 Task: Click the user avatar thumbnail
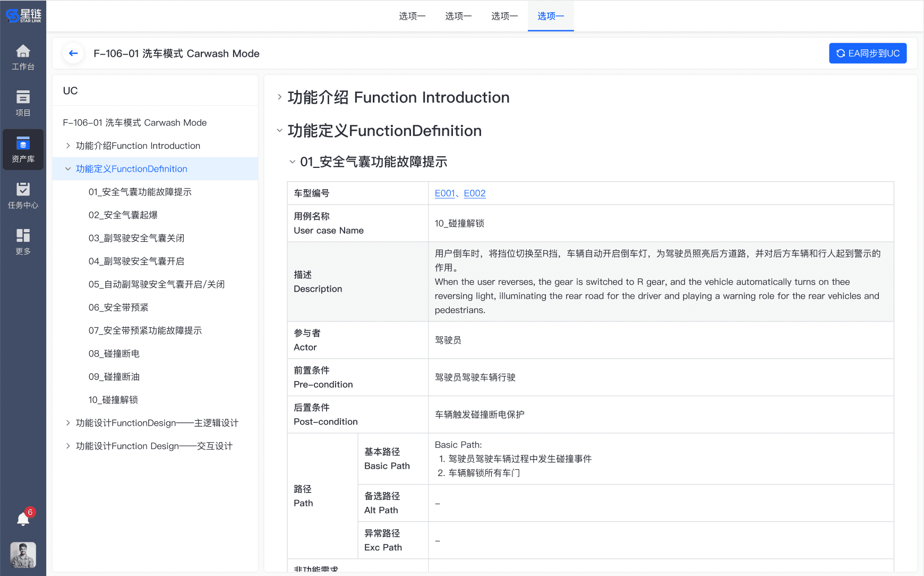point(23,555)
